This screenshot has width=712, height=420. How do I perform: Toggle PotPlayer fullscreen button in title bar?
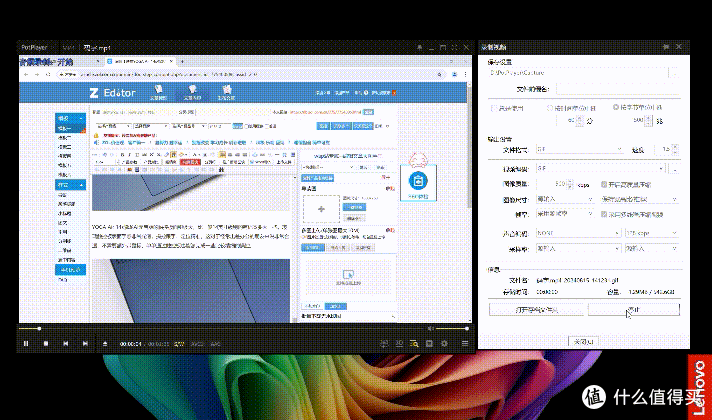(x=455, y=47)
